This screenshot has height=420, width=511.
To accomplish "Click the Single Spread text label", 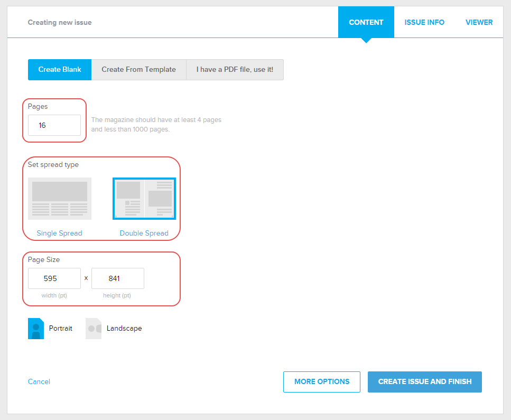I will 60,233.
